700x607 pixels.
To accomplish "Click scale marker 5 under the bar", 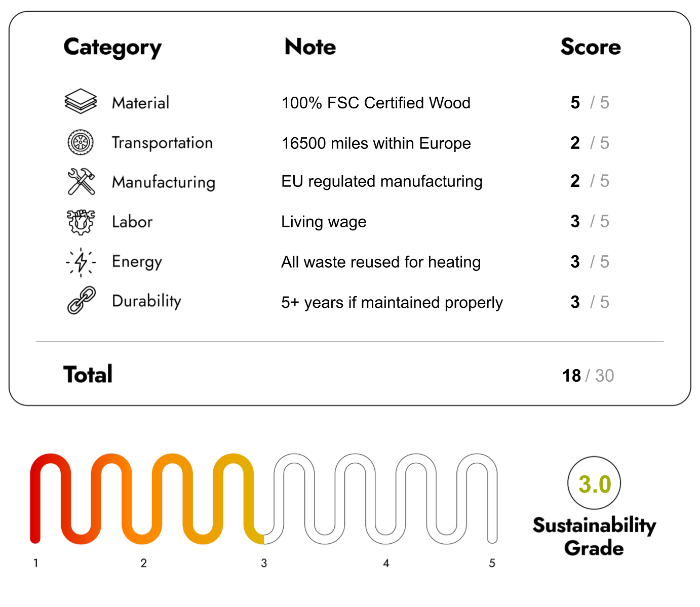I will [x=492, y=563].
